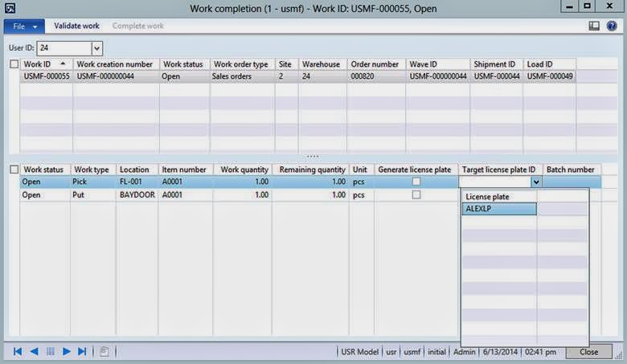Click the User ID input field
The height and width of the screenshot is (364, 627).
coord(64,48)
